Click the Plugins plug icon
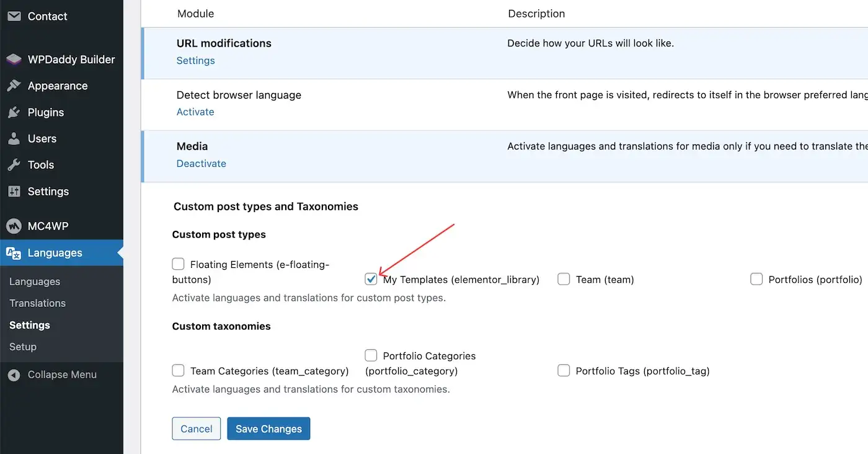The image size is (868, 454). click(x=14, y=112)
